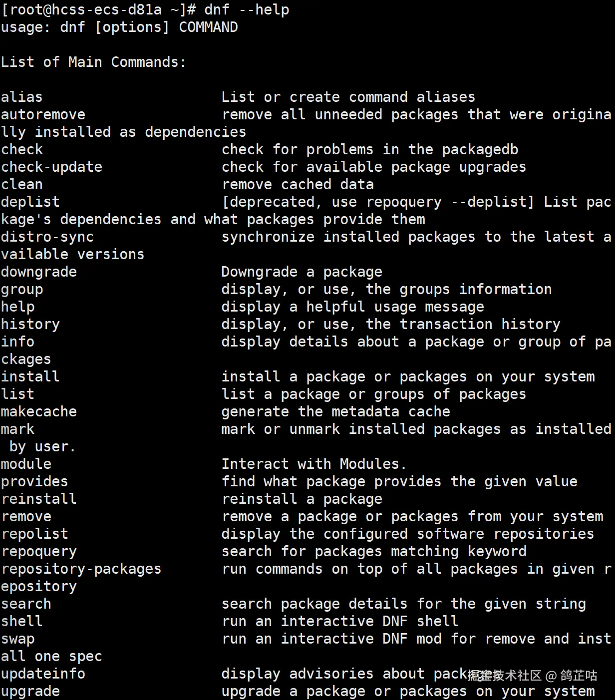The height and width of the screenshot is (700, 615).
Task: Click the 'reinstall' command name
Action: pos(39,499)
